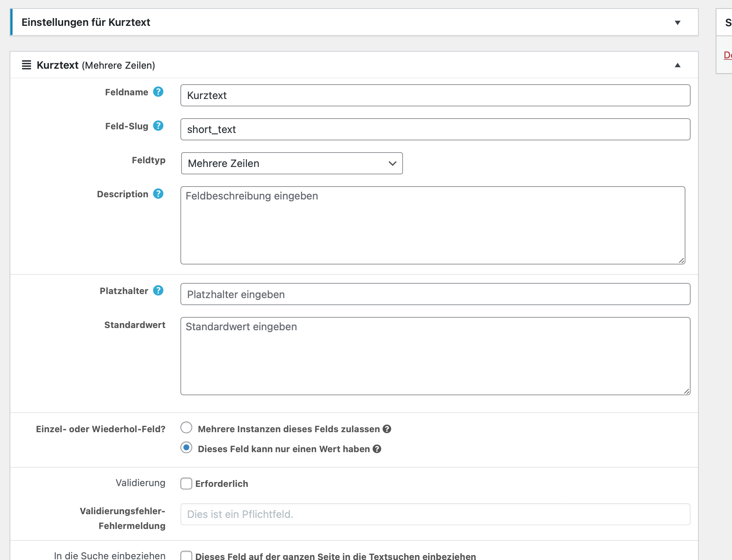
Task: Click the Description help question icon
Action: click(x=158, y=194)
